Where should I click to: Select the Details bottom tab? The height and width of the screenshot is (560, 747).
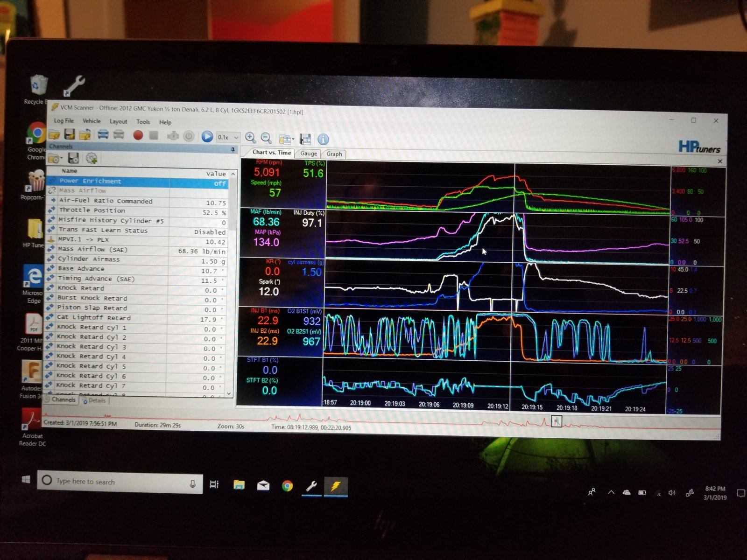coord(94,400)
